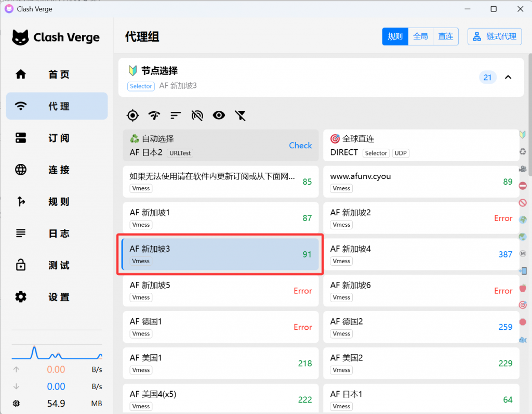Image resolution: width=532 pixels, height=414 pixels.
Task: Jump to group with circled M icon
Action: (523, 253)
